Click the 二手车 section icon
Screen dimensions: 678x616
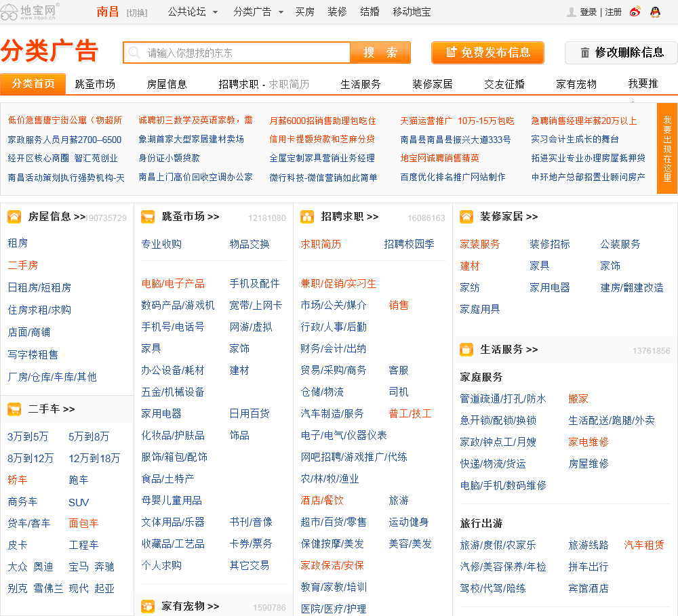14,409
